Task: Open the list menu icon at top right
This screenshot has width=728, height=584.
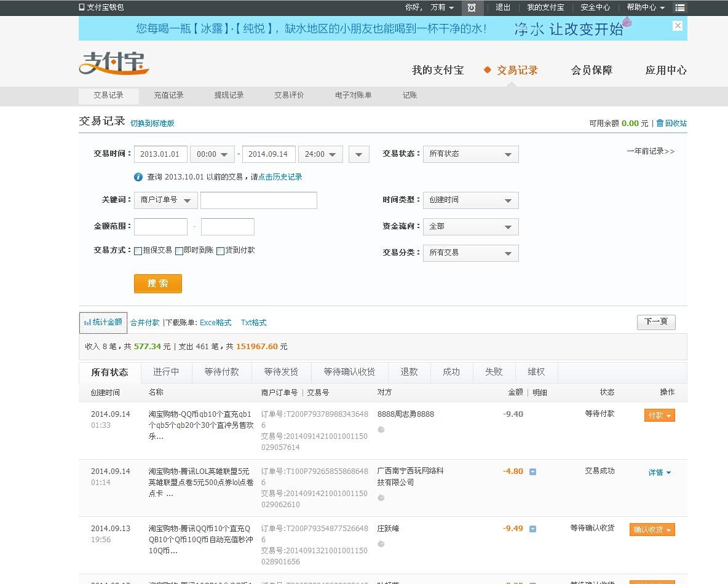Action: [679, 7]
